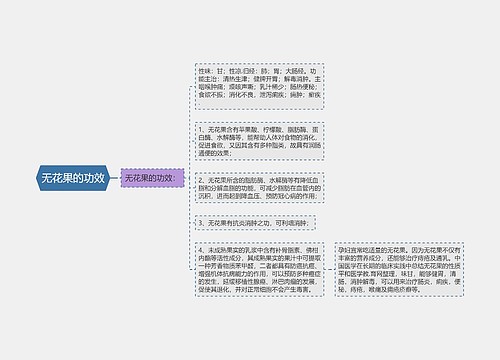Image resolution: width=500 pixels, height=360 pixels.
Task: Click the note starting 4、未成熟果实的乳浆
Action: 259,270
